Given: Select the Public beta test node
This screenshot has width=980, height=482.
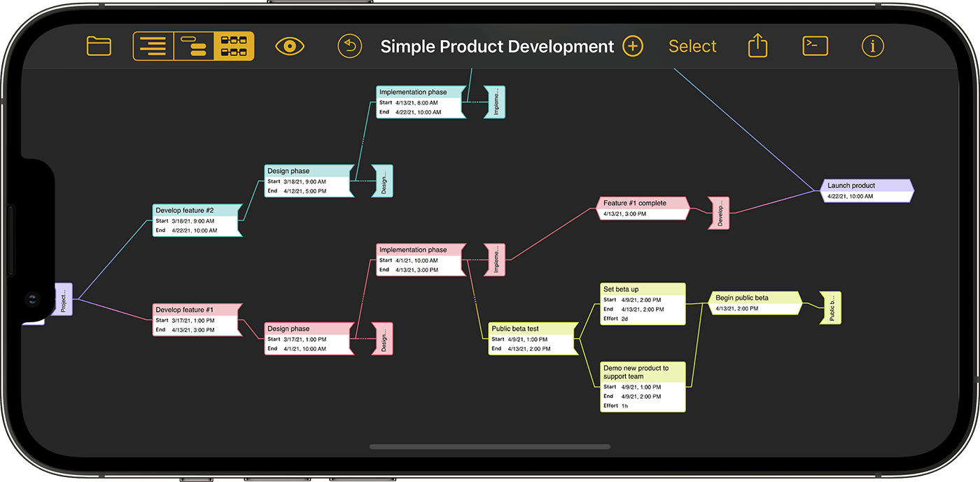Looking at the screenshot, I should 533,338.
